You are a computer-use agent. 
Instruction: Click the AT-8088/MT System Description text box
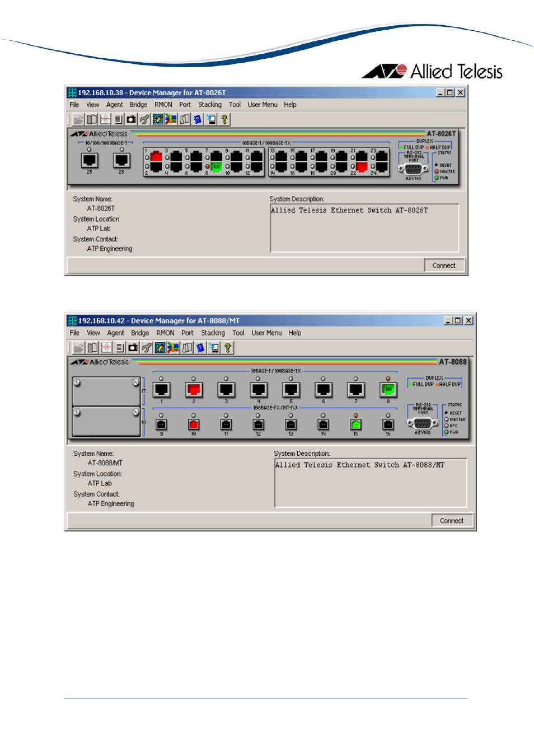point(371,483)
